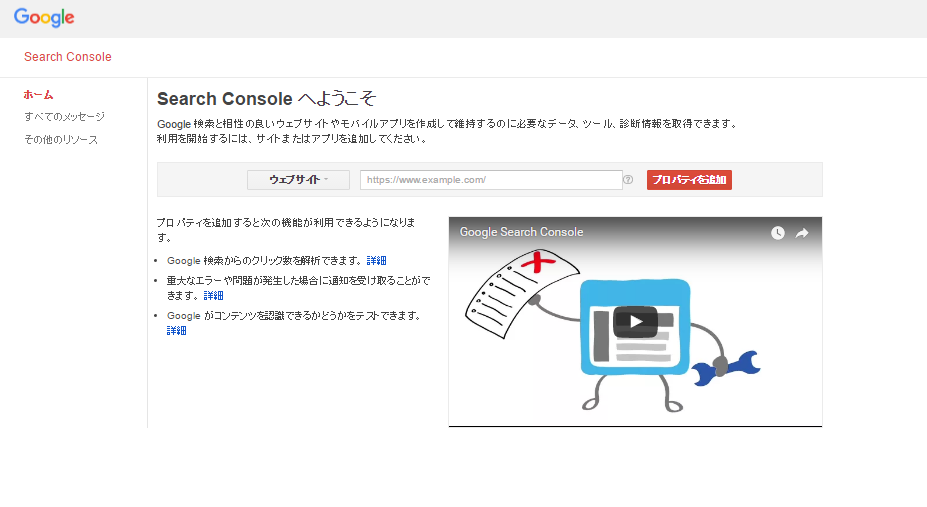Viewport: 927px width, 507px height.
Task: Click the Search Console へようこそ heading
Action: coord(266,98)
